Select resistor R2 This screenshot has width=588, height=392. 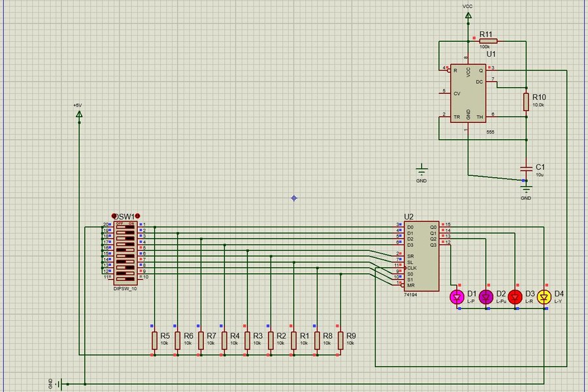pyautogui.click(x=270, y=340)
